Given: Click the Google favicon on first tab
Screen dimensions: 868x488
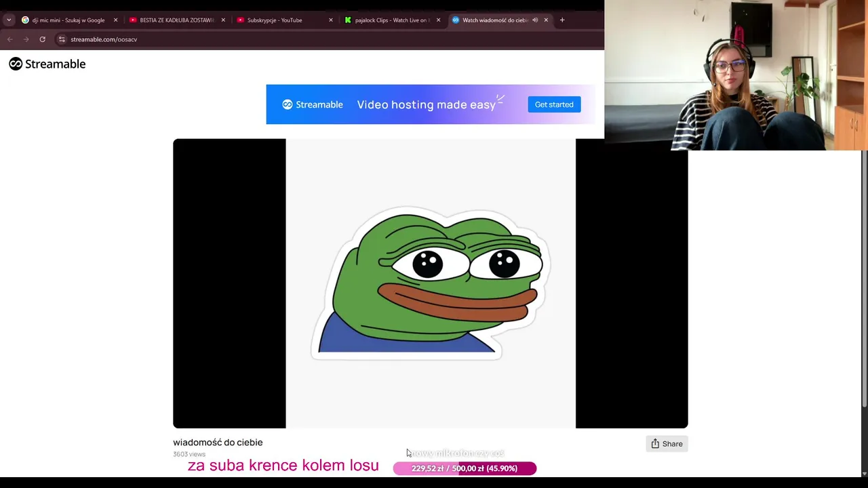Looking at the screenshot, I should (x=25, y=20).
